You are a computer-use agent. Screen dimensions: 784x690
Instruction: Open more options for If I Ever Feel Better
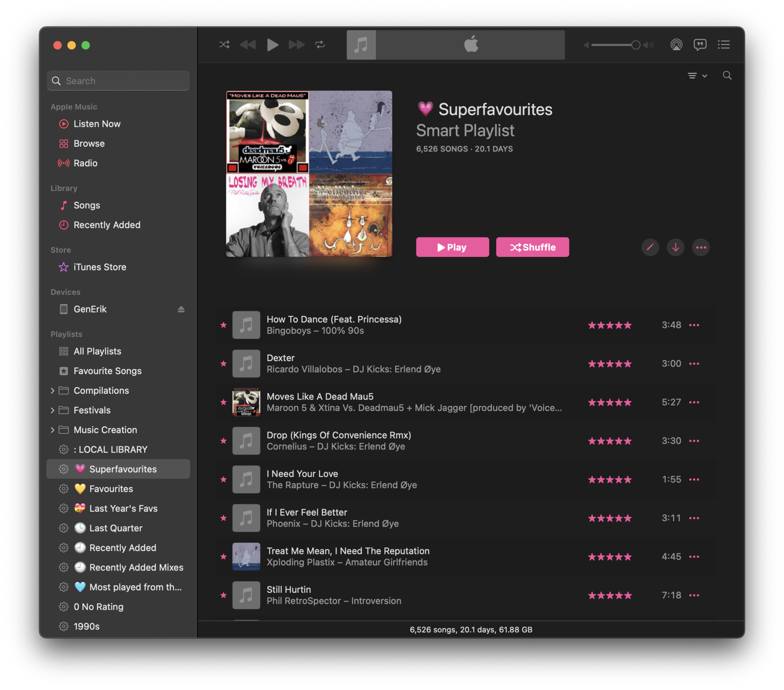point(694,518)
